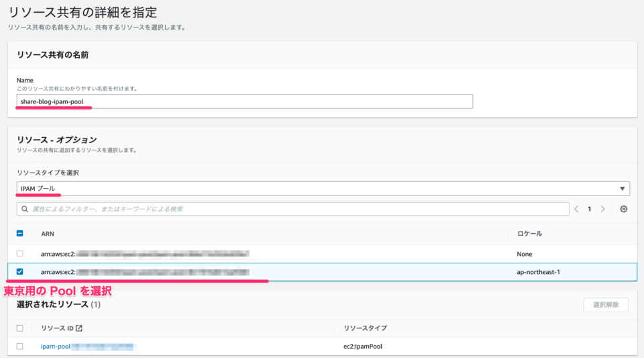Click the リソースタイプ column header

[365, 328]
